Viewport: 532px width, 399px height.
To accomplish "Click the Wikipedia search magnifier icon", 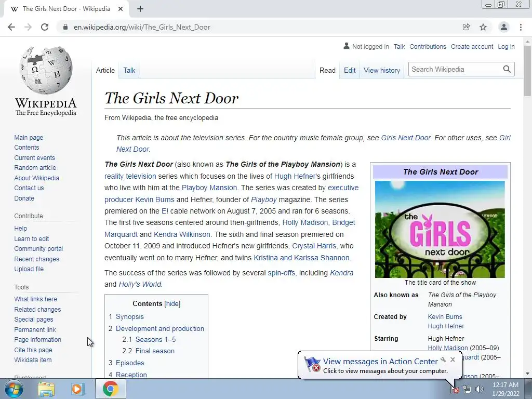I will [x=507, y=69].
